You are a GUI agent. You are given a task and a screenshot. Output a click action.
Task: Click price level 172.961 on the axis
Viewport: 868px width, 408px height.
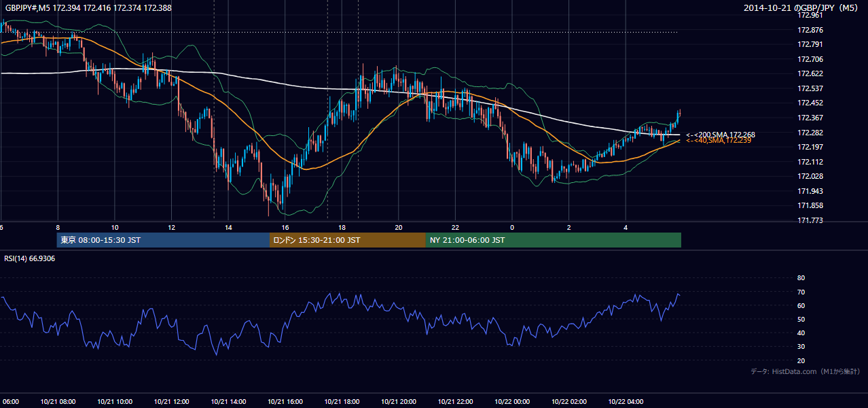coord(810,15)
